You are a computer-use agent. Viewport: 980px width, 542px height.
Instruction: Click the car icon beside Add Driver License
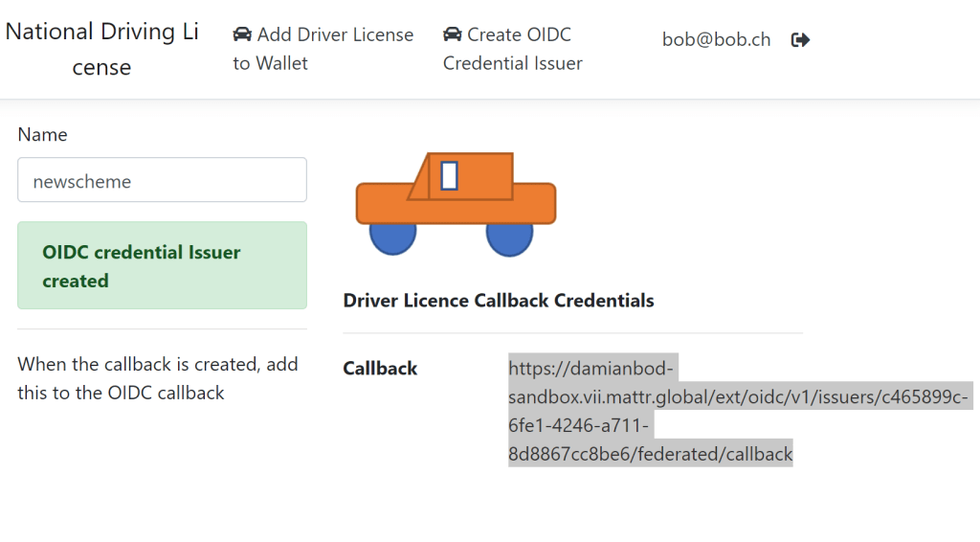click(x=242, y=35)
